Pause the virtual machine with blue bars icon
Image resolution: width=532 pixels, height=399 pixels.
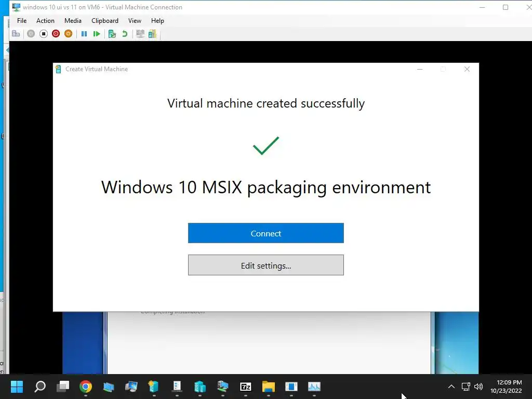(84, 34)
